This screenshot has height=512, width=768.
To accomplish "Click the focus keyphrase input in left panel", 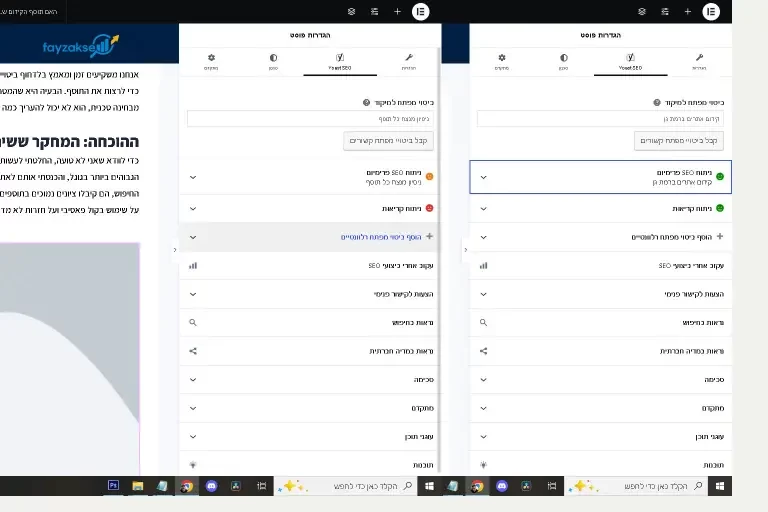I will click(x=310, y=118).
